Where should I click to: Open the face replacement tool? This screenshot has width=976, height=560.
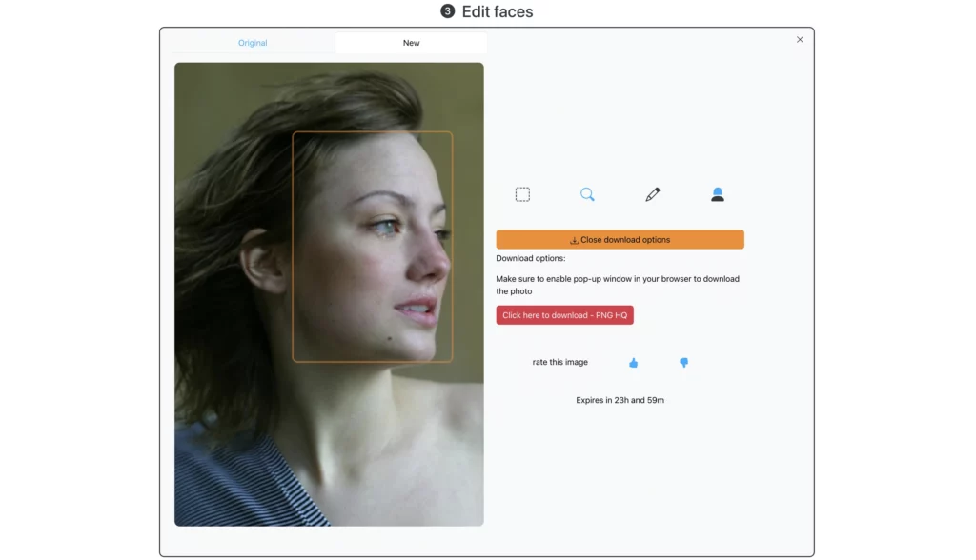(717, 193)
